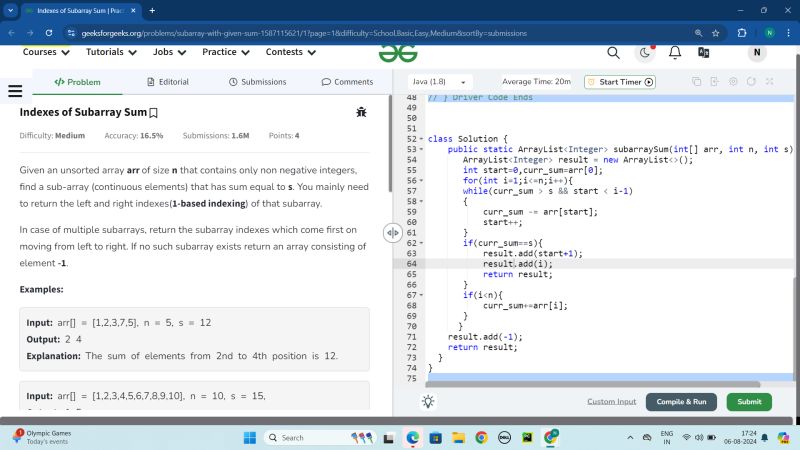Click the browser address bar URL
This screenshot has height=450, width=800.
click(304, 33)
